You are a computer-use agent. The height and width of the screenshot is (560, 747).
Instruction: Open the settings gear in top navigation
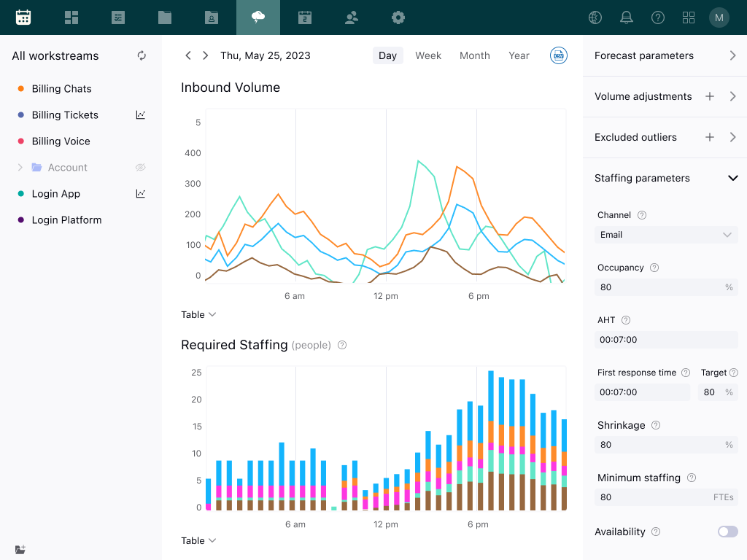point(398,17)
